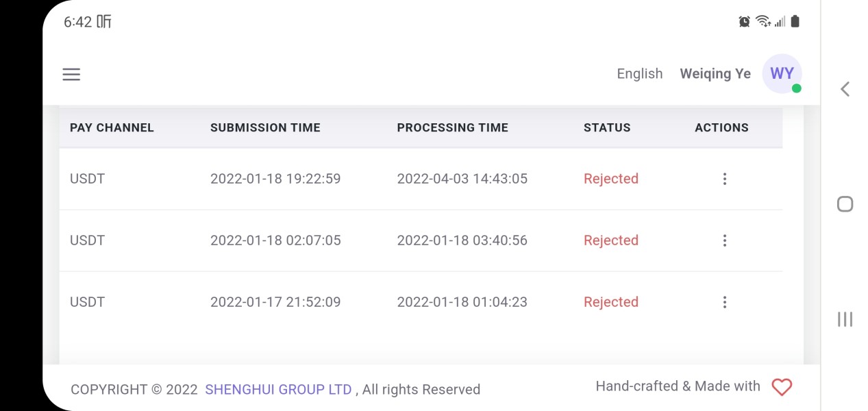
Task: Tap the Android home button
Action: tap(845, 203)
